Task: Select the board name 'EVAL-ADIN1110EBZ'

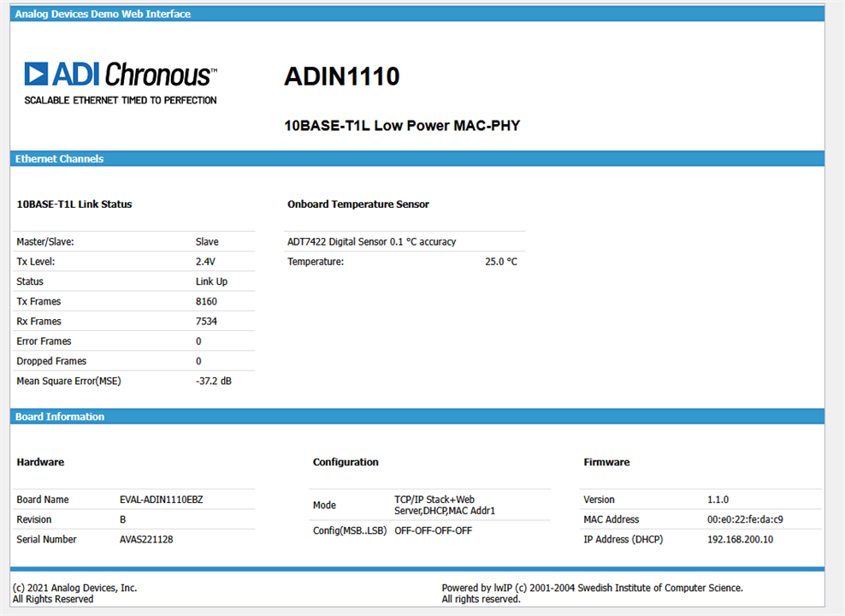Action: pyautogui.click(x=161, y=500)
